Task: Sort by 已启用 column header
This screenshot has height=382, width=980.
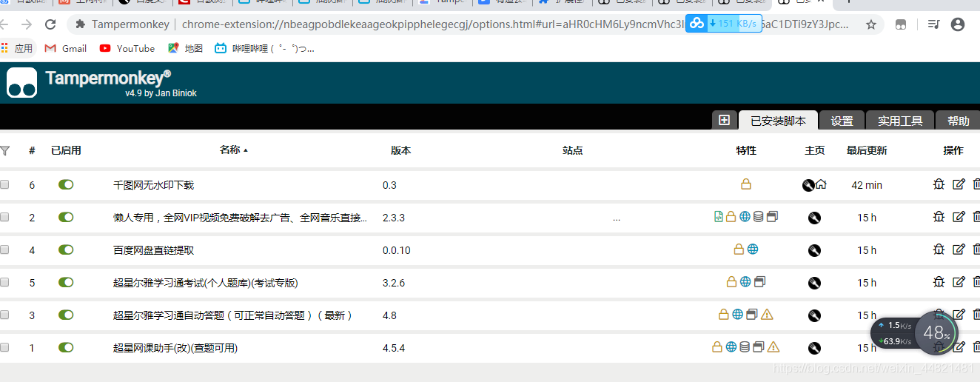Action: tap(66, 150)
